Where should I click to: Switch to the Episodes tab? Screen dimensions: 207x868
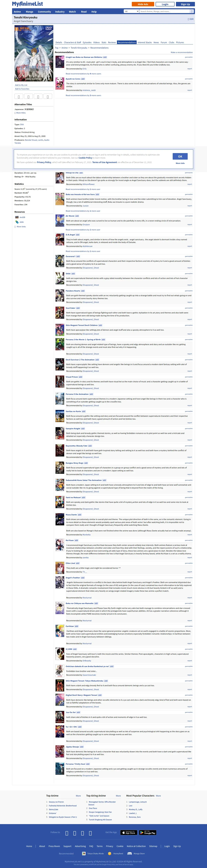(x=87, y=43)
